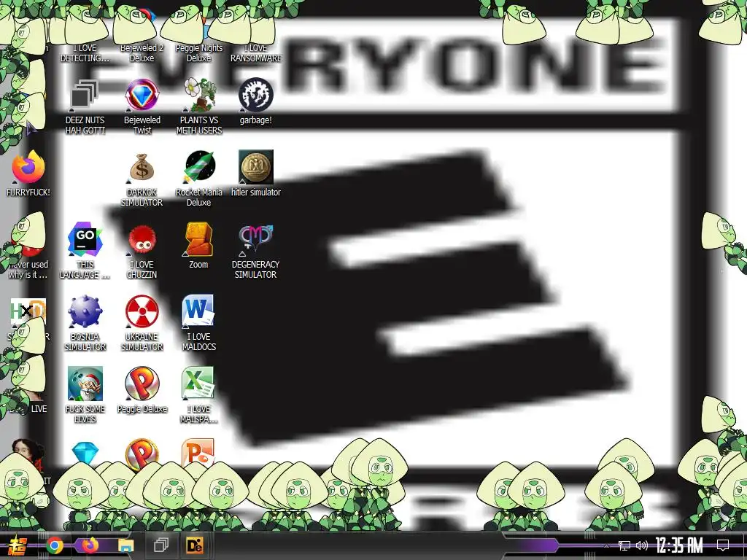The height and width of the screenshot is (560, 747).
Task: Switch to the De app on taskbar
Action: [195, 545]
